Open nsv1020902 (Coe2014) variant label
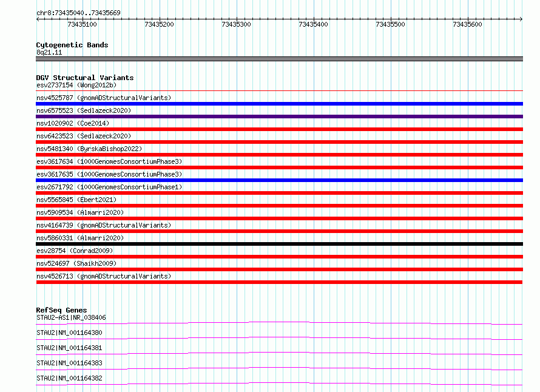The image size is (540, 392). pyautogui.click(x=73, y=123)
